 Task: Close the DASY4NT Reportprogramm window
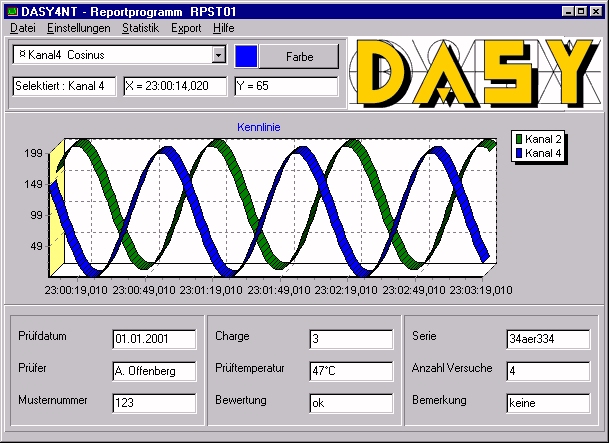[596, 11]
